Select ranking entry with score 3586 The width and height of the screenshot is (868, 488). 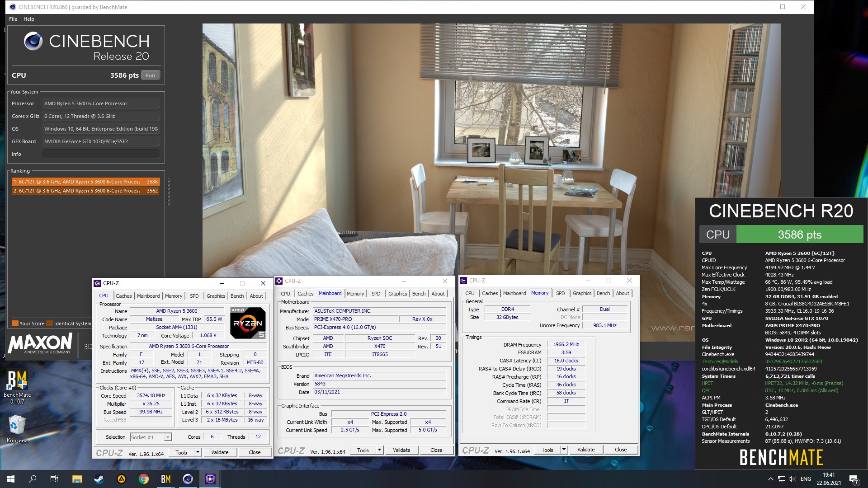(85, 182)
